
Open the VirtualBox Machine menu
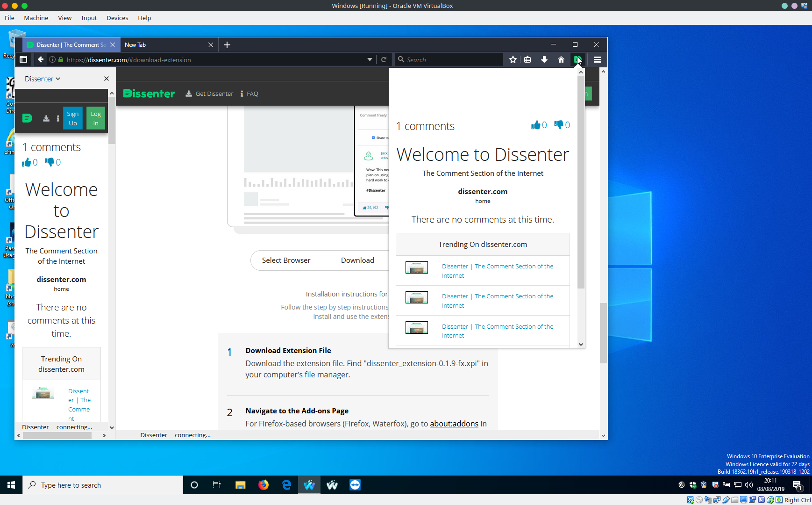[x=36, y=18]
